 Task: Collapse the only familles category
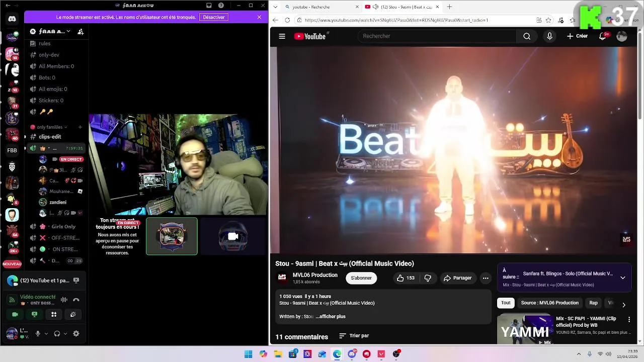[49, 127]
